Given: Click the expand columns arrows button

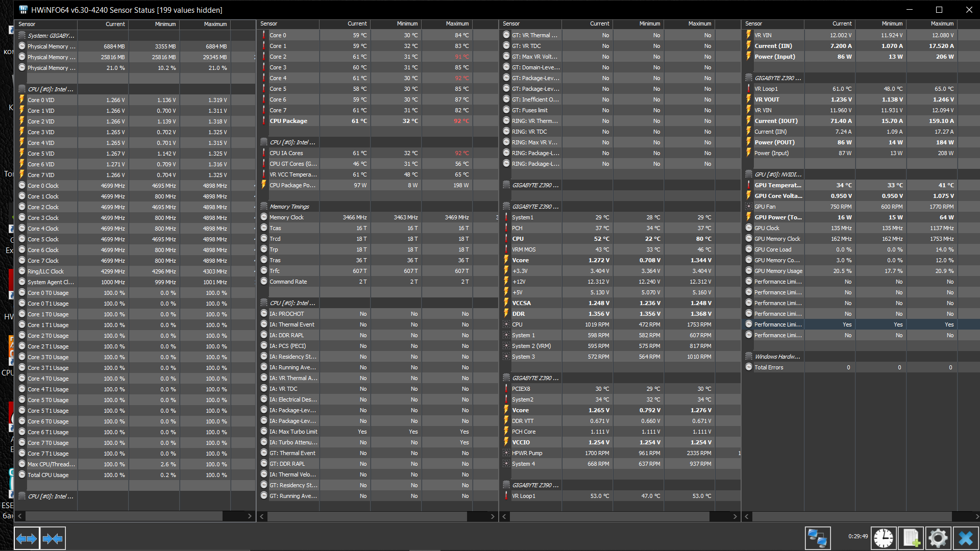Looking at the screenshot, I should (26, 538).
